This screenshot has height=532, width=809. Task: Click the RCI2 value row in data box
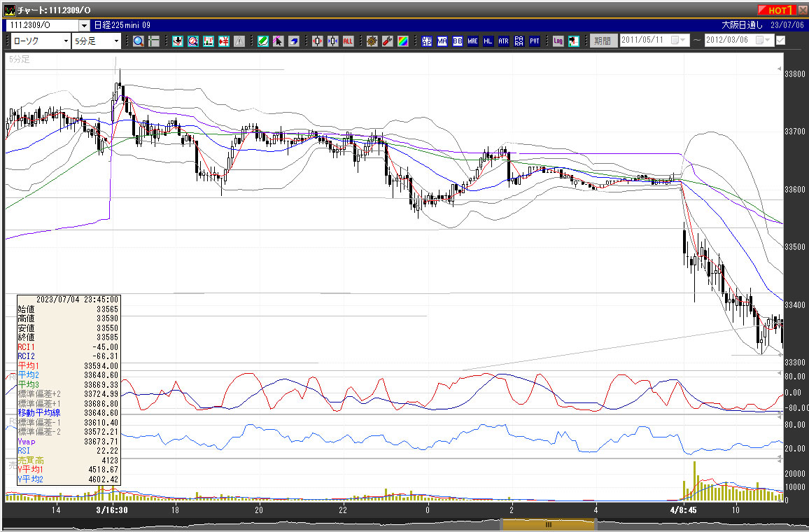pos(68,356)
